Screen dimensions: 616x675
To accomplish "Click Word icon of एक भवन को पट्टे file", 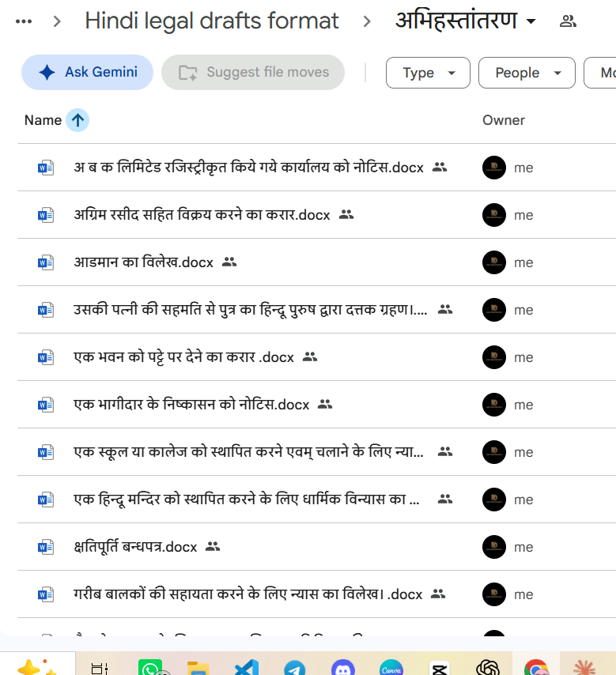I will click(46, 357).
